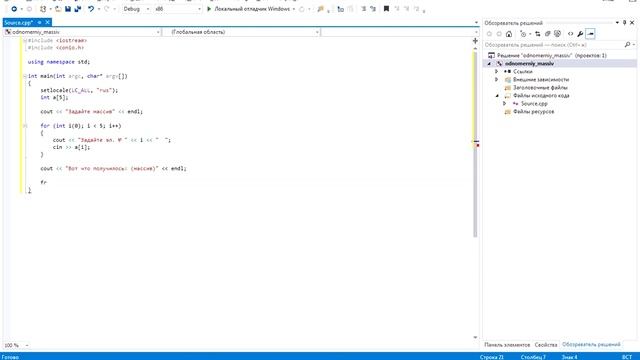
Task: Open the x86 platform dropdown
Action: pyautogui.click(x=178, y=9)
